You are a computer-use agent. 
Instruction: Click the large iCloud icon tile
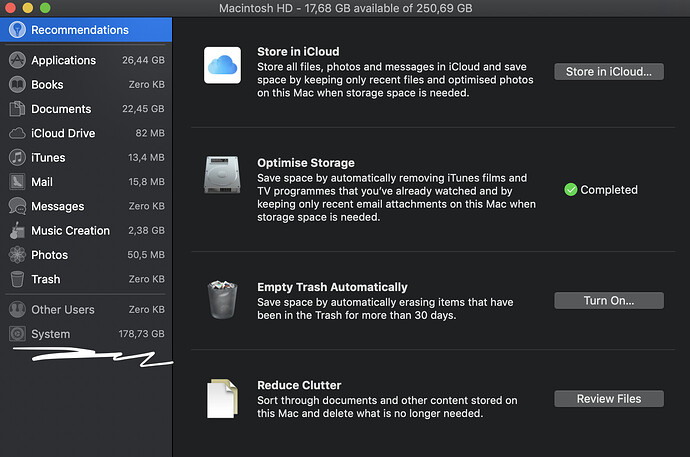click(222, 65)
